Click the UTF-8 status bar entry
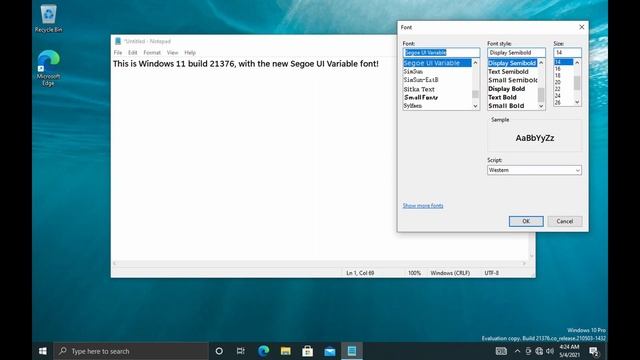The image size is (640, 360). (x=491, y=273)
